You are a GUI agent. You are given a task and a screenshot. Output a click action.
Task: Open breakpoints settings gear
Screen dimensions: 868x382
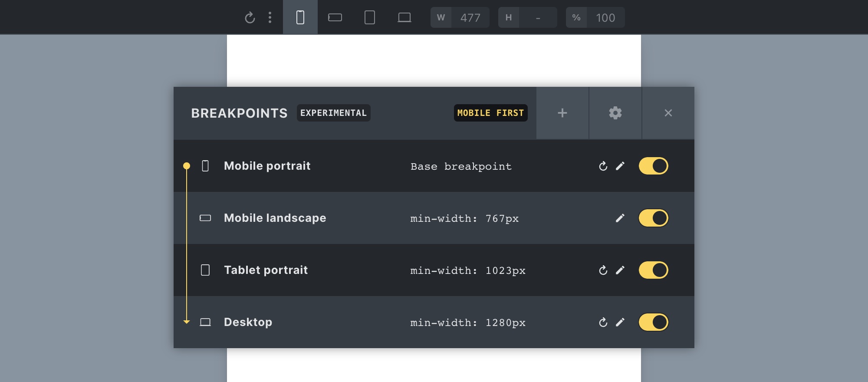coord(615,113)
